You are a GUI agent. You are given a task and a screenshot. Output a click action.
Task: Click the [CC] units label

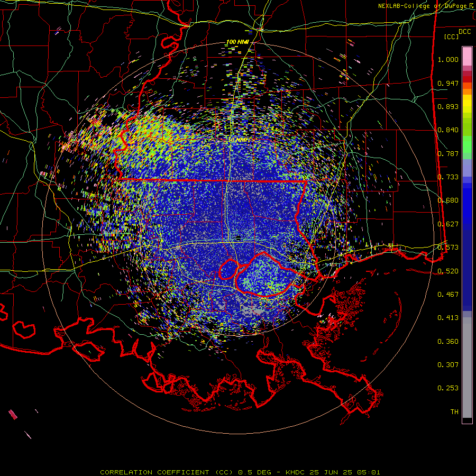coord(451,36)
